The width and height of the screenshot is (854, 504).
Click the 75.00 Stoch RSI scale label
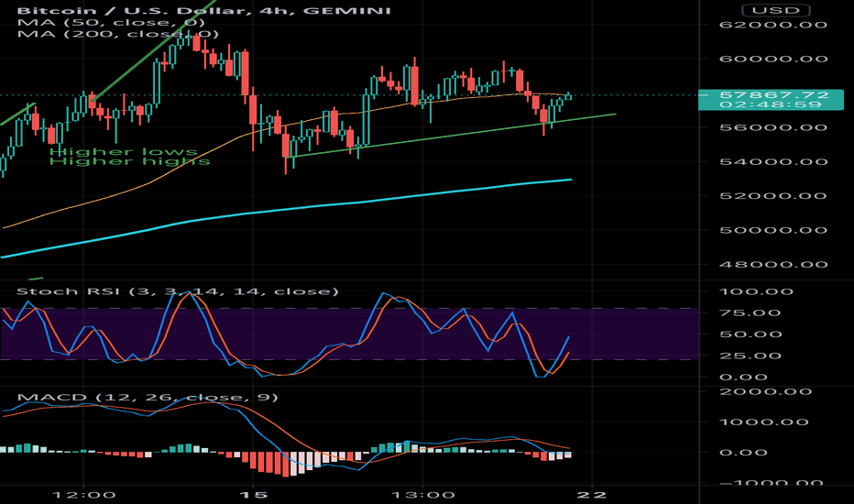[x=750, y=312]
